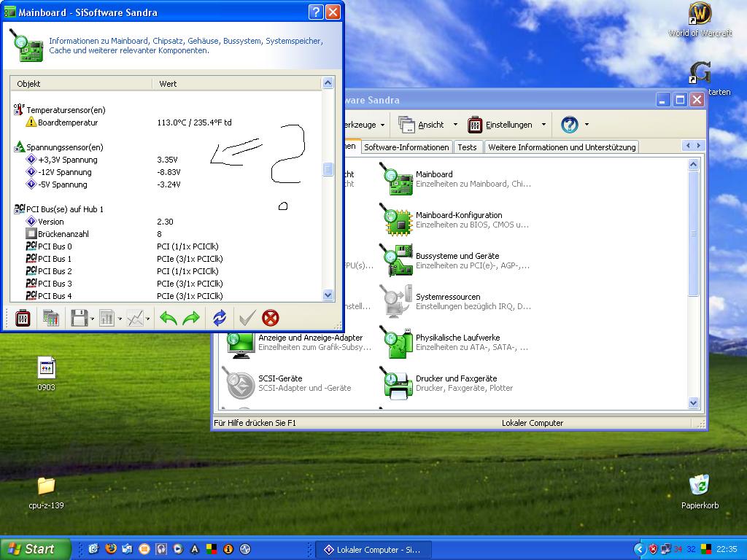Select the -12V Spannung row

[167, 172]
